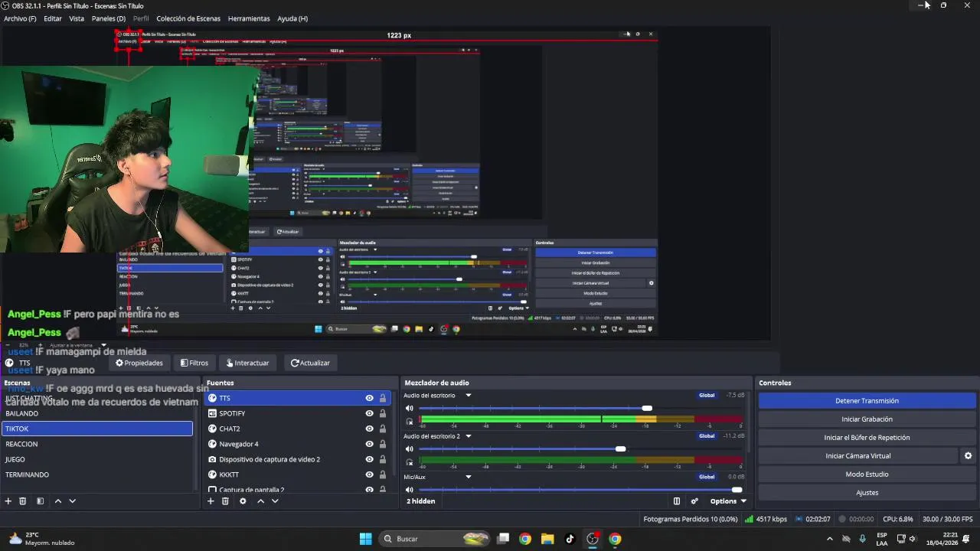Expand Audio del escritorio 2 options arrow

click(x=468, y=436)
